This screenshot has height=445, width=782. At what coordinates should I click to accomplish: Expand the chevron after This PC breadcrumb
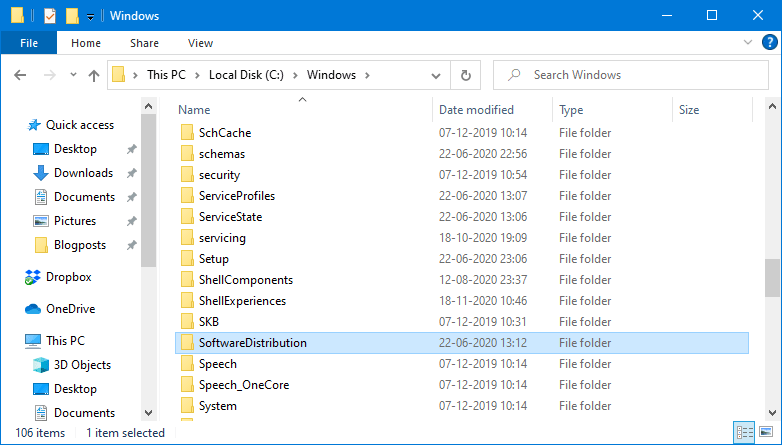coord(197,75)
